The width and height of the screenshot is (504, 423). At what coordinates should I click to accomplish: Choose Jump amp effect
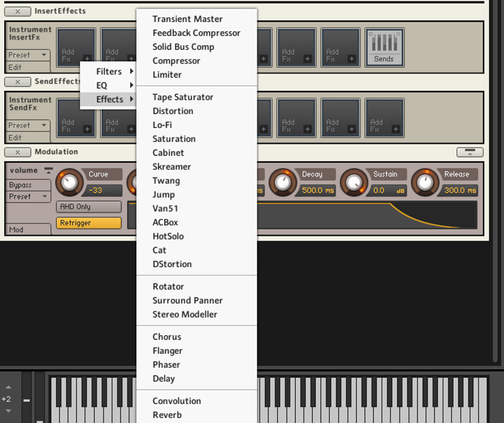[196, 194]
